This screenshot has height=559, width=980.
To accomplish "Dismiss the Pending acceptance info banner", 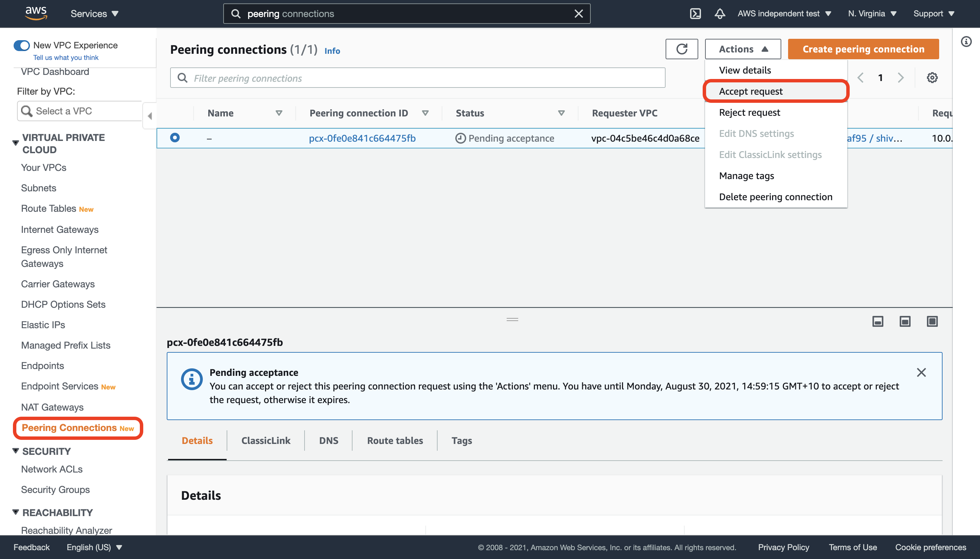I will [921, 372].
